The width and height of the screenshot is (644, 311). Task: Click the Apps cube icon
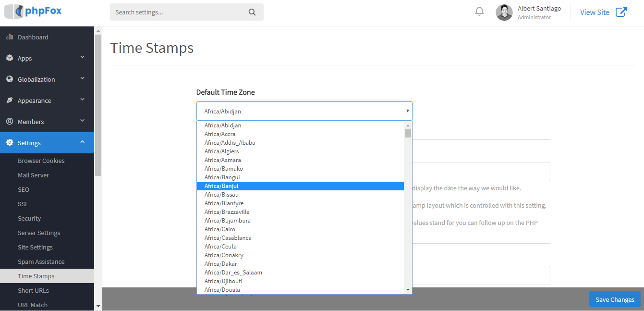pos(10,58)
